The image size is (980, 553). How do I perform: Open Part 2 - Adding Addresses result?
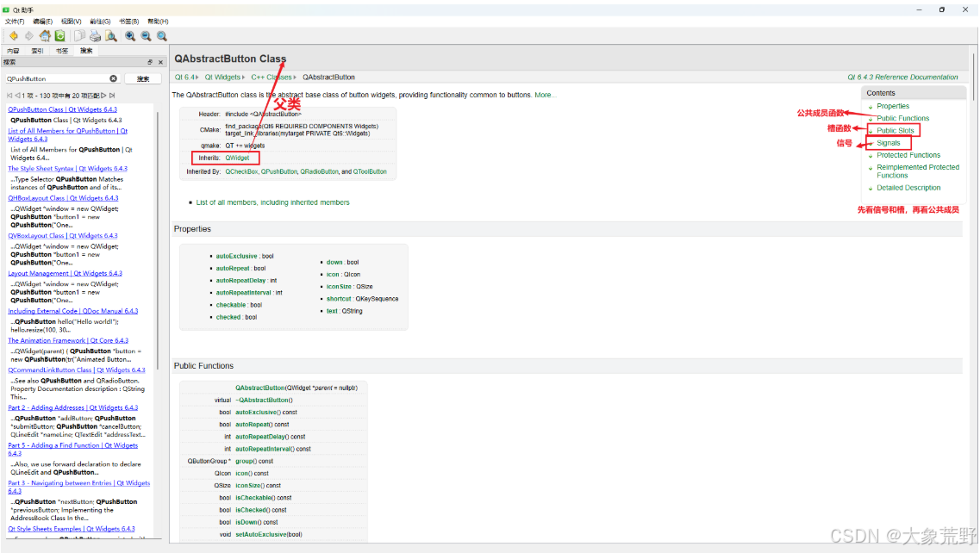click(x=73, y=407)
